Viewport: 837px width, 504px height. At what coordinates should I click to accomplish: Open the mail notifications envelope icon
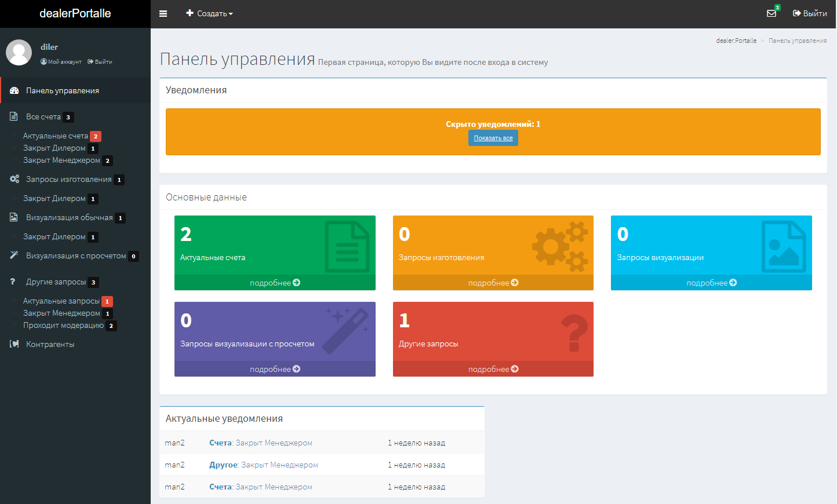click(x=772, y=13)
